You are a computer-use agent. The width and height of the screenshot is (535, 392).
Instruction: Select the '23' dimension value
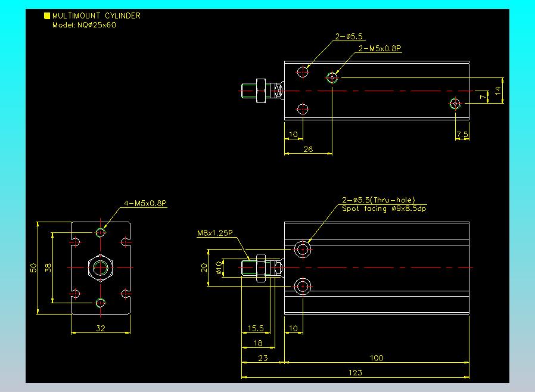263,358
